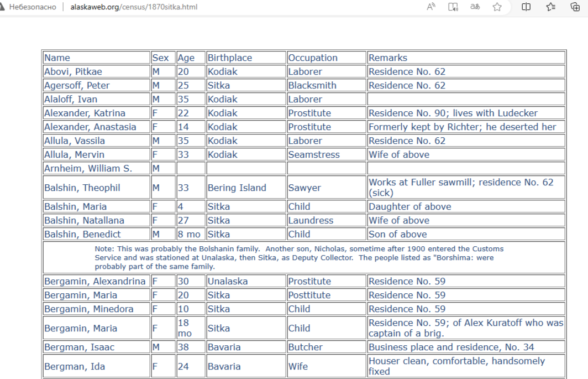
Task: Click remark Works at Fuller sawmill
Action: click(466, 188)
